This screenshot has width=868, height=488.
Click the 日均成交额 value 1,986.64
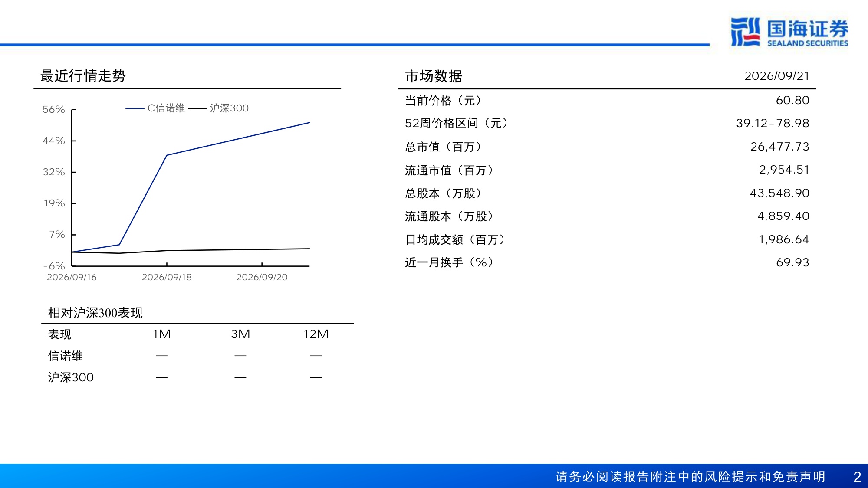coord(784,239)
